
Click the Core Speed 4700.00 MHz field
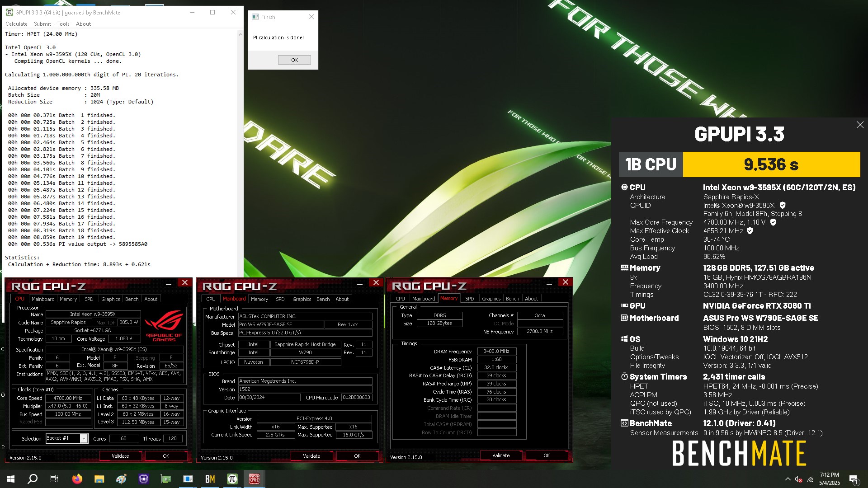pos(68,398)
